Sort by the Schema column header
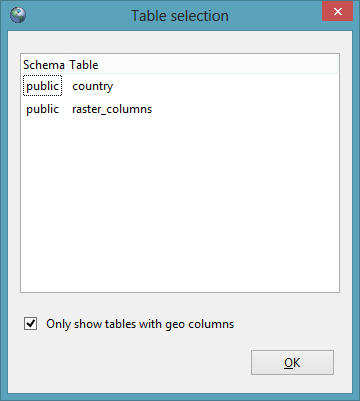This screenshot has width=360, height=401. coord(44,65)
